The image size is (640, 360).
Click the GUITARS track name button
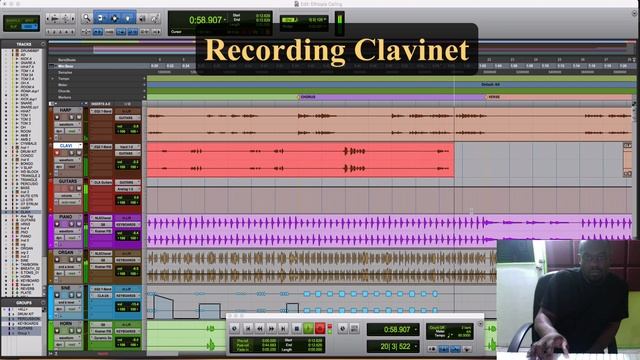point(68,181)
